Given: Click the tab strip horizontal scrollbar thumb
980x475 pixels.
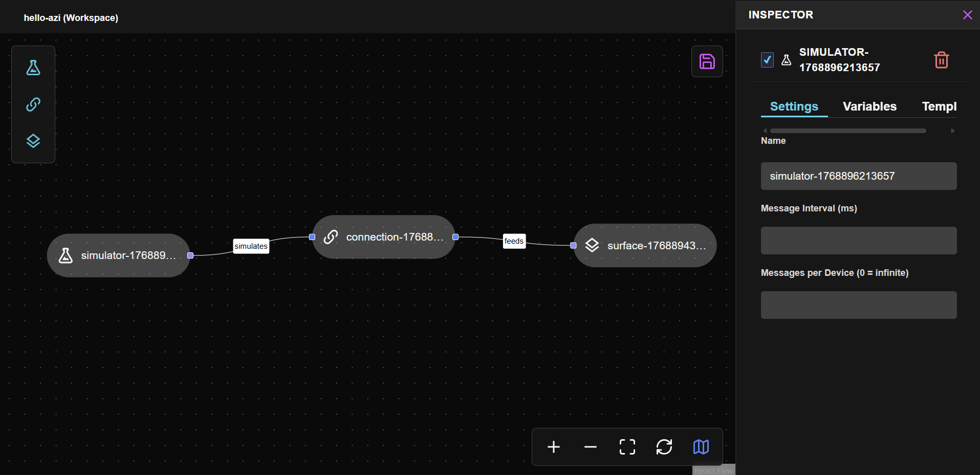Looking at the screenshot, I should [x=848, y=131].
